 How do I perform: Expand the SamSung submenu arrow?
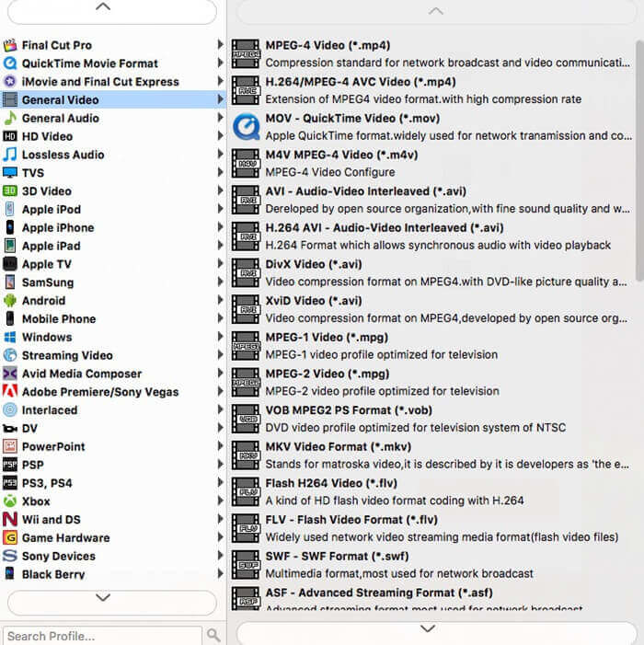pyautogui.click(x=220, y=282)
